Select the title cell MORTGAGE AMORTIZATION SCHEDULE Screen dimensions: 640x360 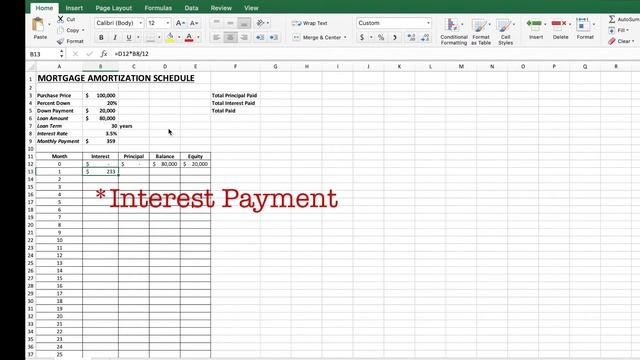pos(116,78)
